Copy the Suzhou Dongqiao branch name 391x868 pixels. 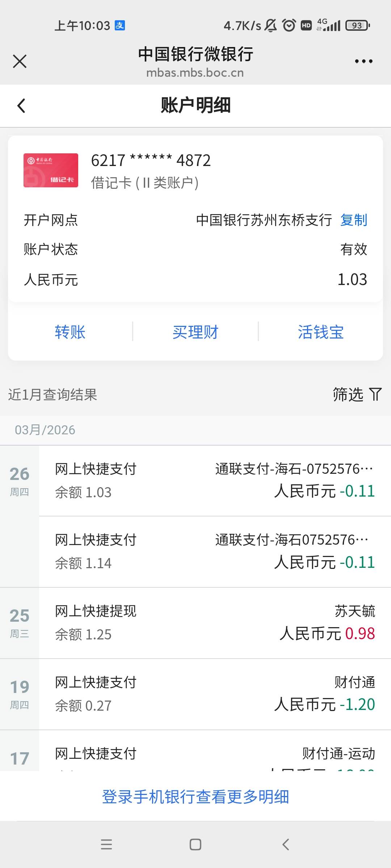coord(354,220)
